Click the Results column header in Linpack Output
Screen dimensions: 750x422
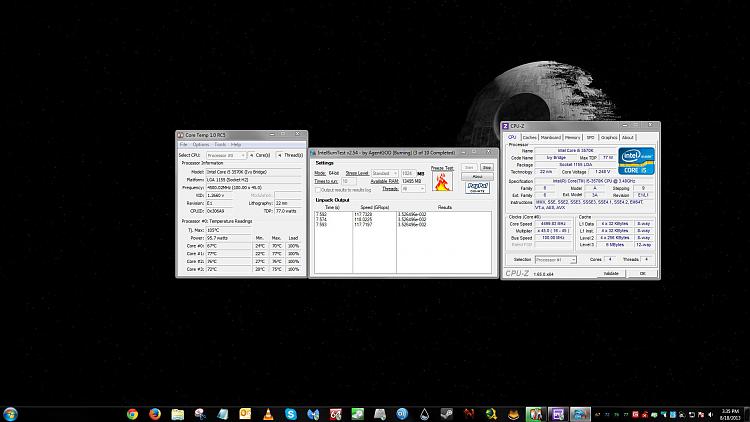(x=445, y=208)
